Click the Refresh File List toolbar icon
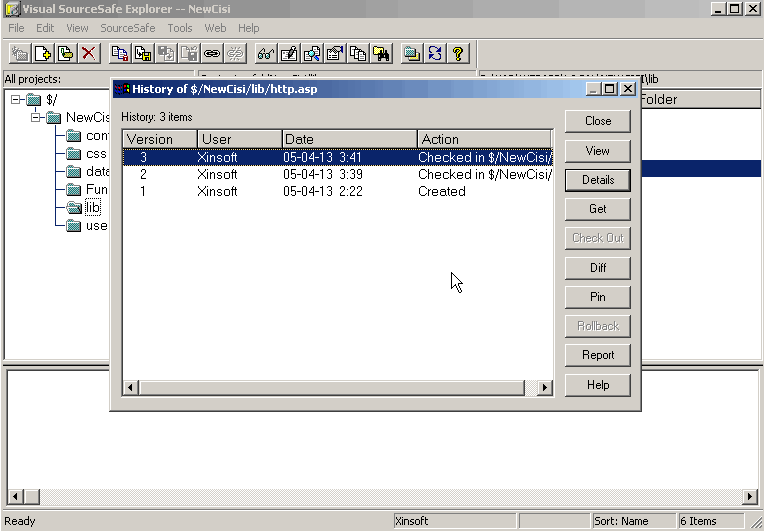This screenshot has height=531, width=764. coord(435,53)
